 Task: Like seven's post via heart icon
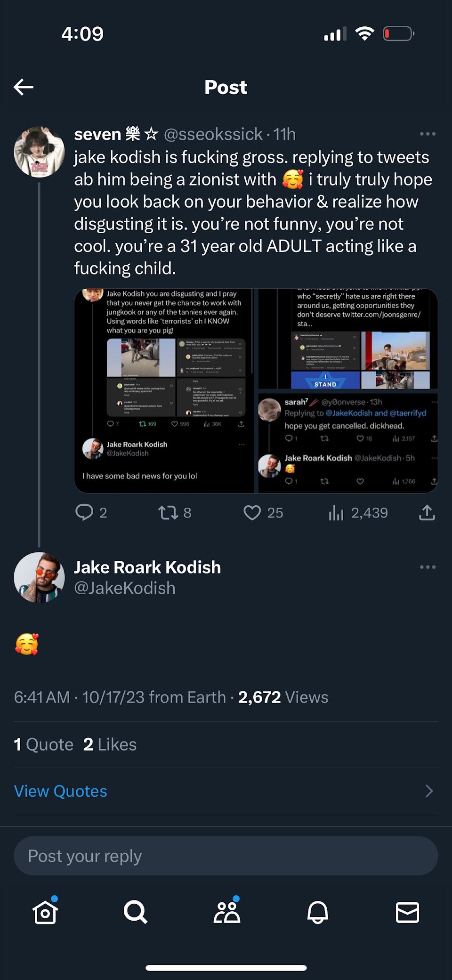click(x=252, y=512)
